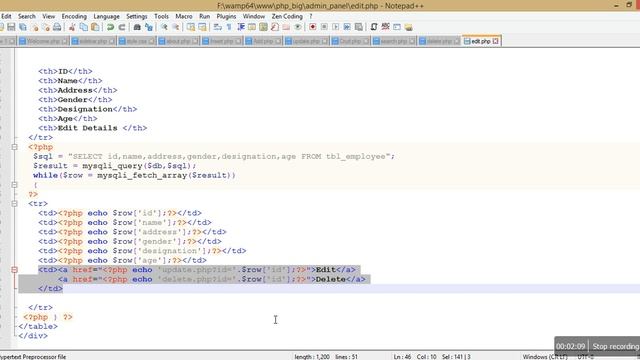Toggle synchronized horizontal scrolling
640x360 pixels.
[202, 27]
